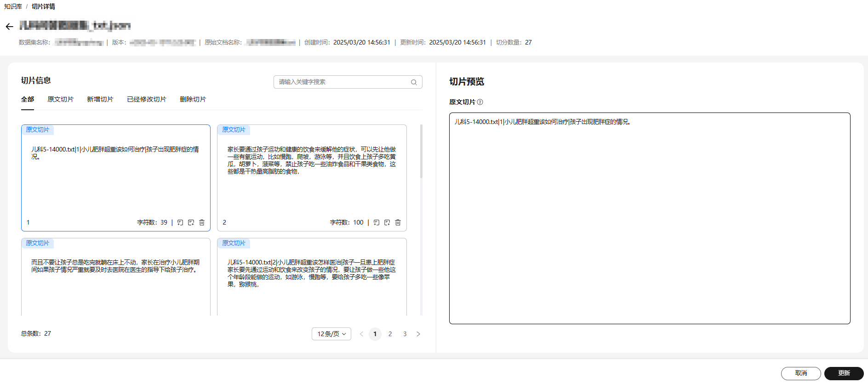Delete slice 2 using its trash icon
The width and height of the screenshot is (868, 383).
coord(398,223)
